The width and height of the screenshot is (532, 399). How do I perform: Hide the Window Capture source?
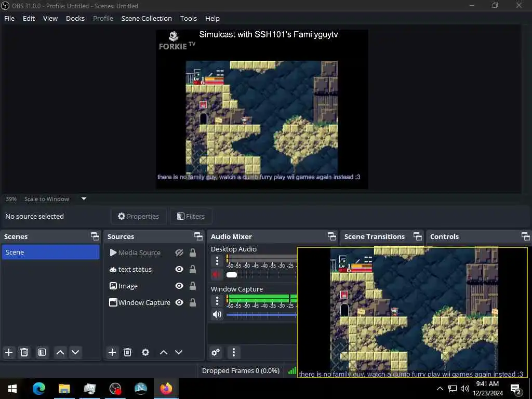(x=179, y=302)
